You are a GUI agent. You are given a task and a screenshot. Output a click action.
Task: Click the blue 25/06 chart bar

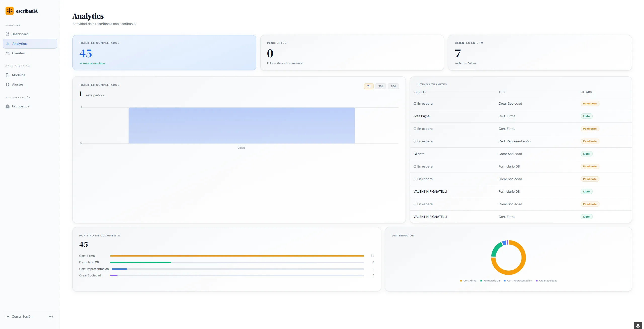pyautogui.click(x=242, y=126)
